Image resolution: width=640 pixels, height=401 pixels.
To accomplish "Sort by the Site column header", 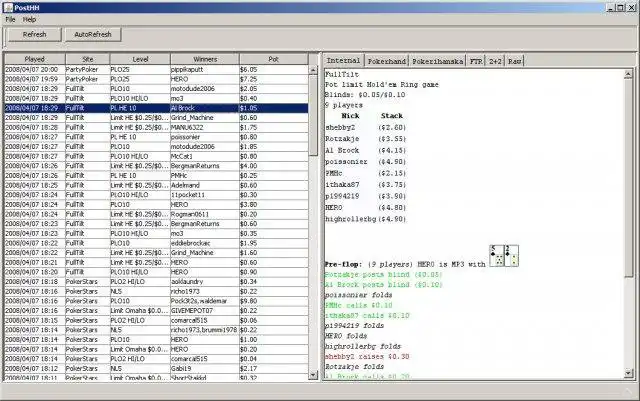I will 88,59.
